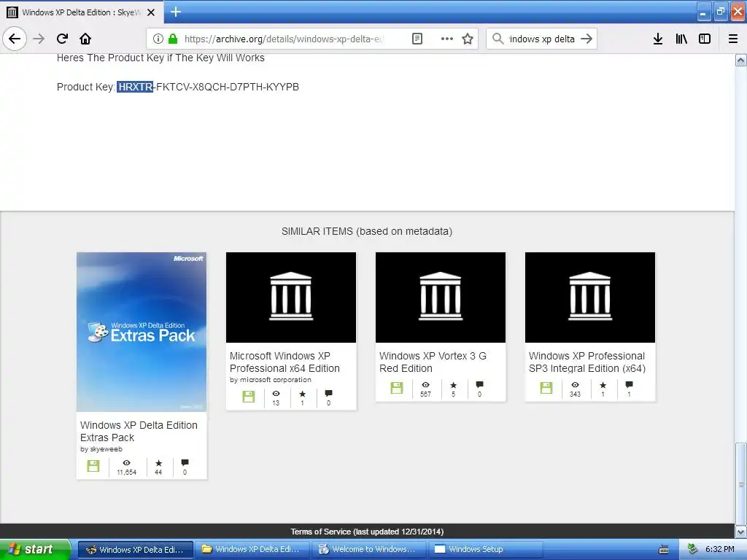Open Windows XP Vortex 3 G Red Edition link
747x560 pixels.
tap(433, 362)
